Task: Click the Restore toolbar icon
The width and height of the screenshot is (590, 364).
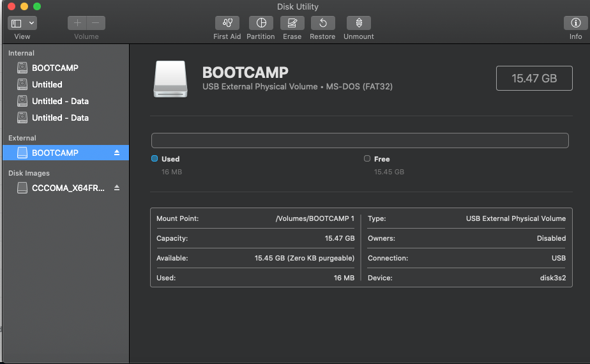Action: pos(322,23)
